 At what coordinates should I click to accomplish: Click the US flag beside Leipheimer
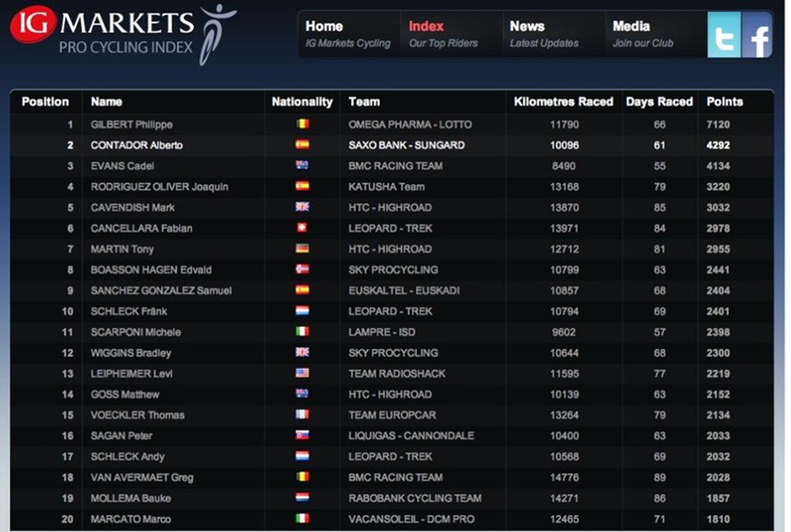pos(303,373)
